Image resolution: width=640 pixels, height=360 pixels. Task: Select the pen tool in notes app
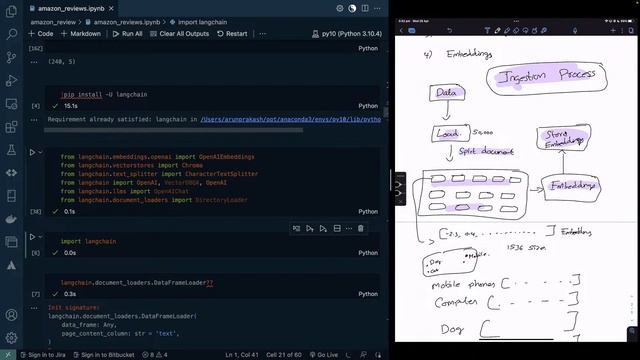pyautogui.click(x=498, y=31)
